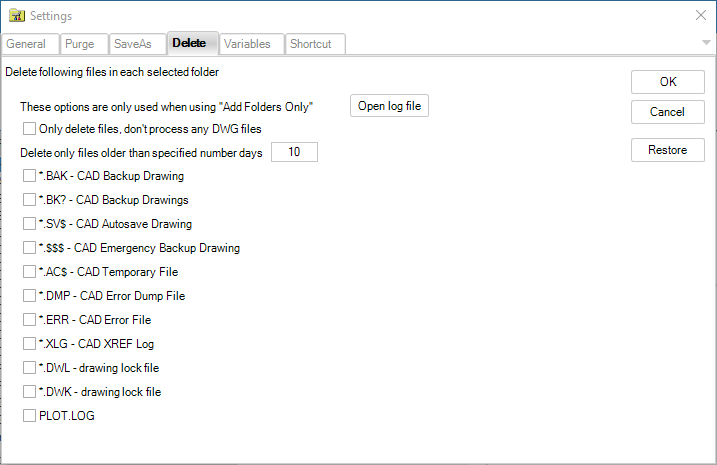Edit the number of days field
This screenshot has width=717, height=465.
[x=294, y=152]
